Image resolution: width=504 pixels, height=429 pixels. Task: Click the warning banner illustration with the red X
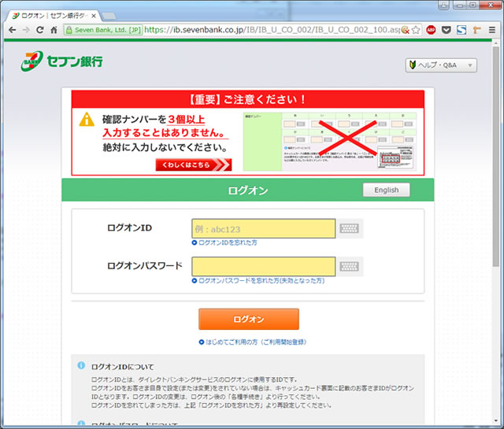330,141
